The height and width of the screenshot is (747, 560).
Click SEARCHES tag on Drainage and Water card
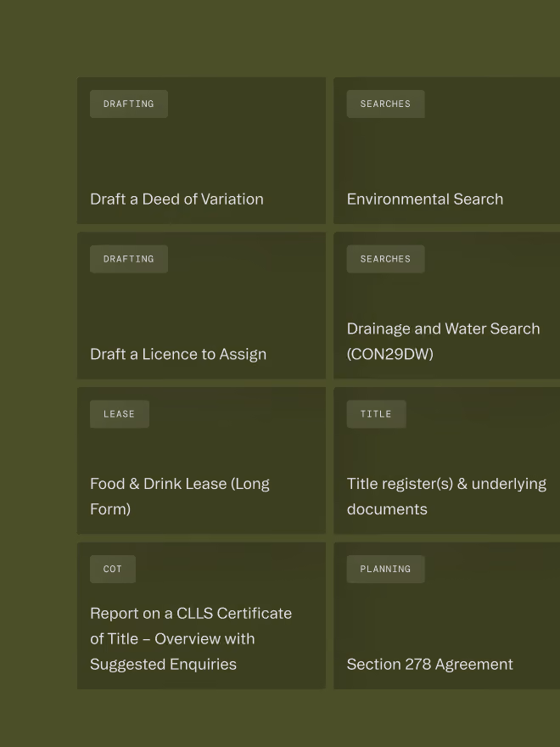pyautogui.click(x=386, y=259)
